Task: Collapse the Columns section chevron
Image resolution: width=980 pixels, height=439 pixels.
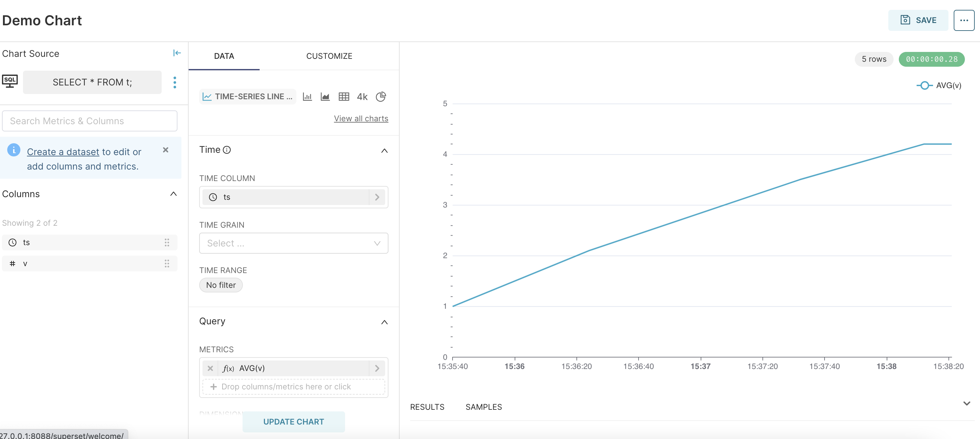Action: 174,194
